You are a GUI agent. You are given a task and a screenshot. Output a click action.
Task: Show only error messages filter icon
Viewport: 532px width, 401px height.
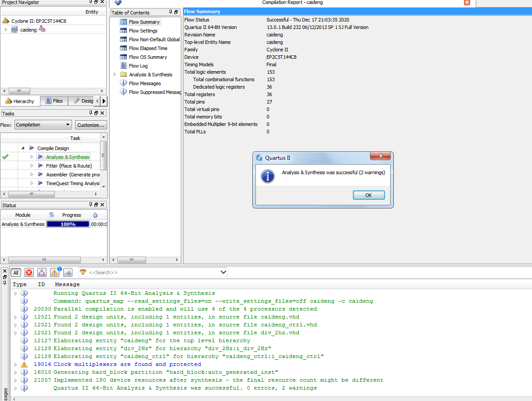(x=29, y=272)
